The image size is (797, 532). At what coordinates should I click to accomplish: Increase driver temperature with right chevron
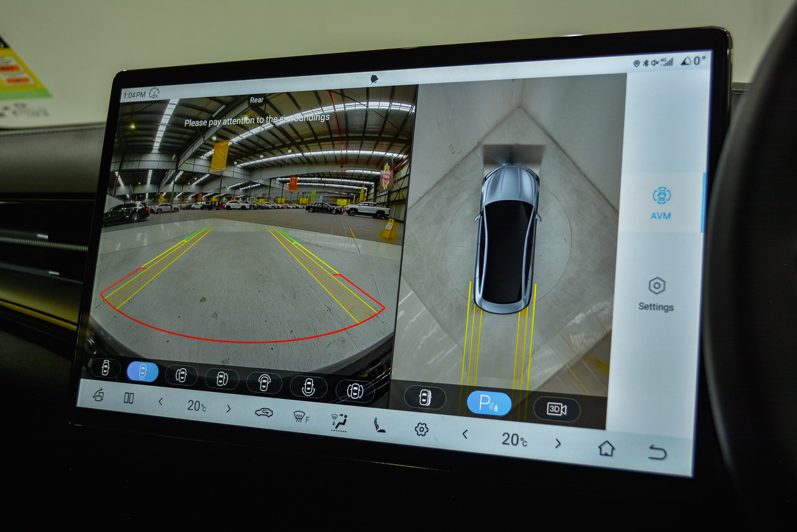tap(228, 408)
